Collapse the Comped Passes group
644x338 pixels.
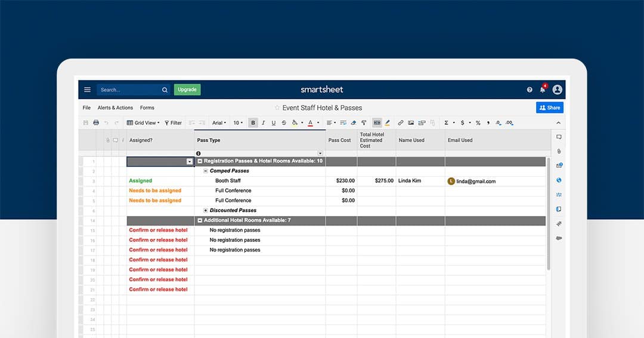pyautogui.click(x=206, y=171)
